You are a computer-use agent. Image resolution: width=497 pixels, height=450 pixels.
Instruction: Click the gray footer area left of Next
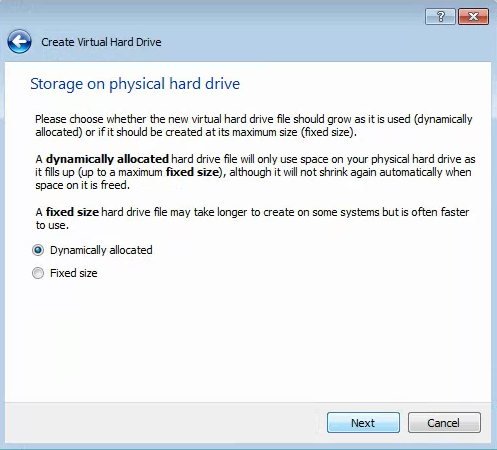(163, 423)
